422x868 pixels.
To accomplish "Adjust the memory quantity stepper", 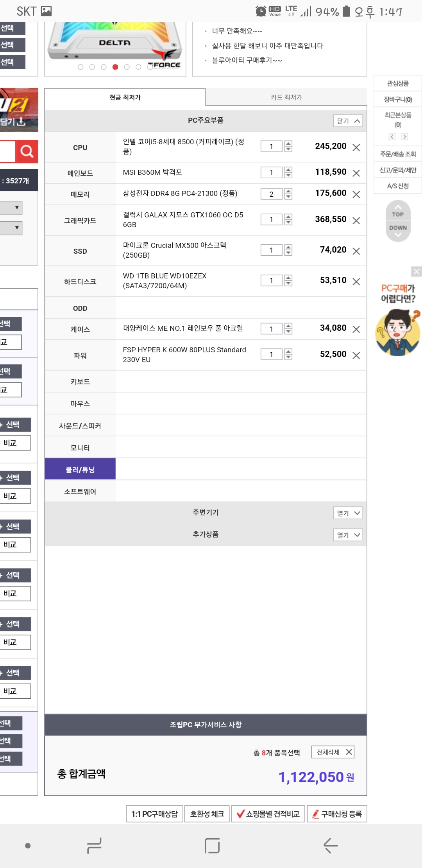I will point(288,194).
